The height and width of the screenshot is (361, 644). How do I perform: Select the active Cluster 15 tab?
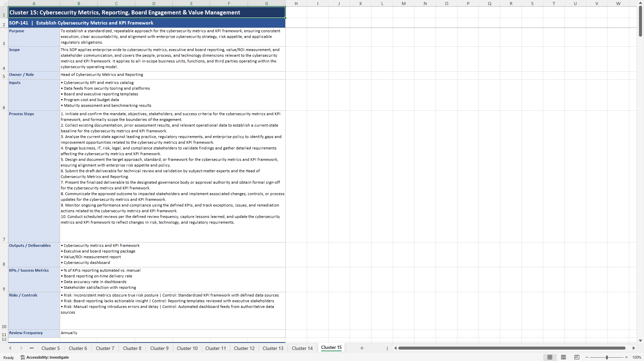click(332, 348)
